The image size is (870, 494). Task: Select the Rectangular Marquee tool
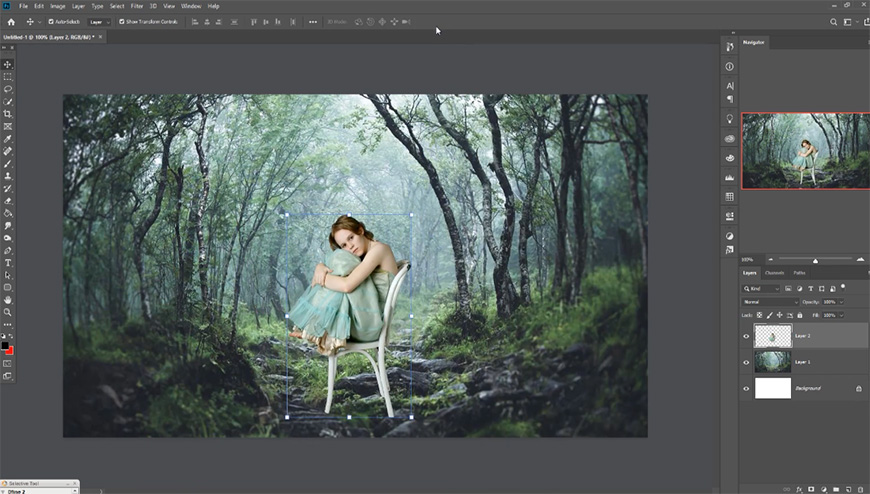coord(8,77)
